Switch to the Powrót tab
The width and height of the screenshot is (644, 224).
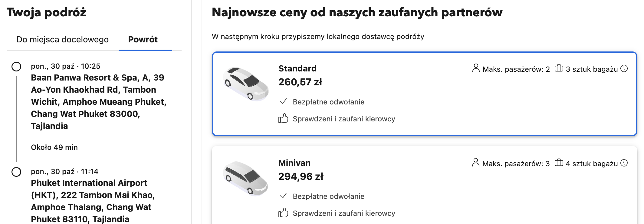coord(143,39)
